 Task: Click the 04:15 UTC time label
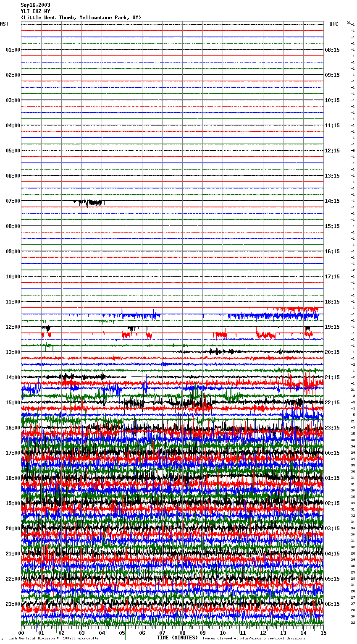tap(332, 554)
